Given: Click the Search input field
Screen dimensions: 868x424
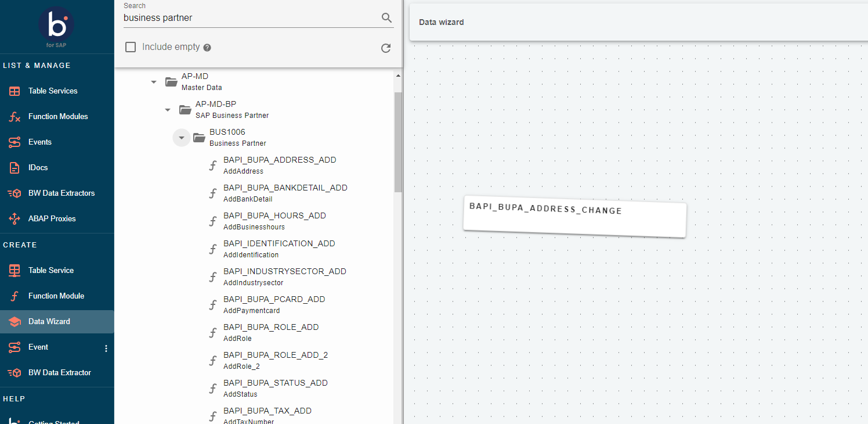Looking at the screenshot, I should (x=249, y=18).
